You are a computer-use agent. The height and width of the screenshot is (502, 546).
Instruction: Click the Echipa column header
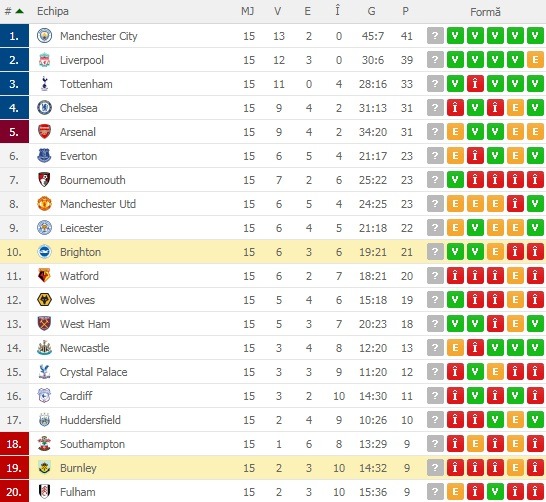pos(53,11)
